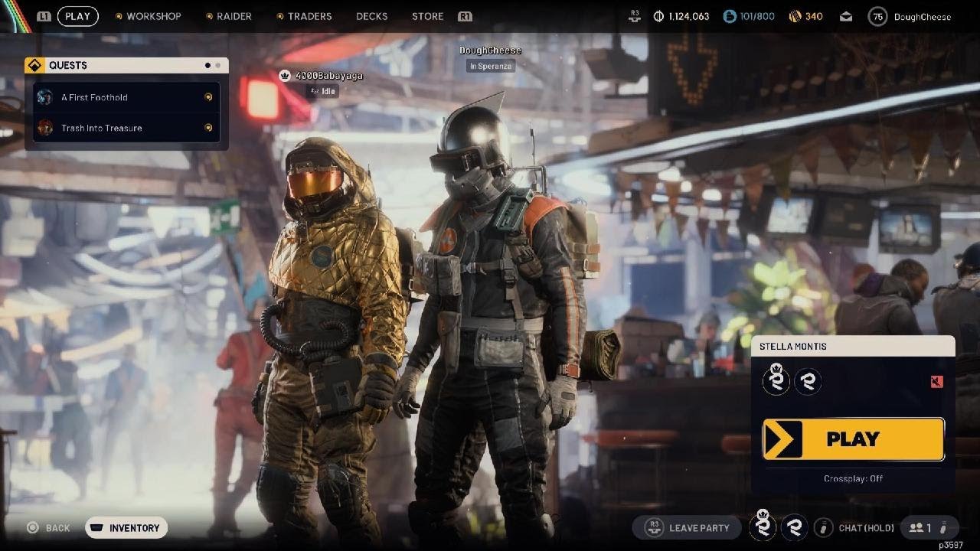Open the PLAY tab in top navigation
The image size is (980, 551).
(78, 16)
